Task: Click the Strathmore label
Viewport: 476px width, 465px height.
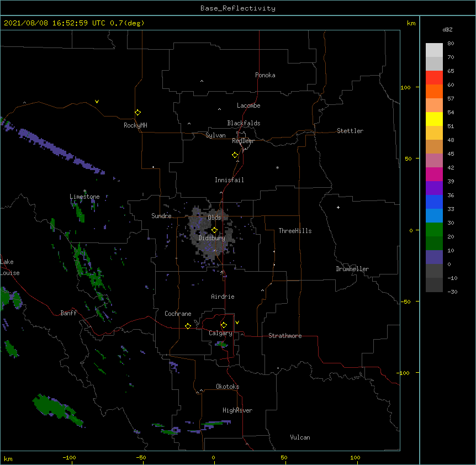Action: pyautogui.click(x=285, y=336)
